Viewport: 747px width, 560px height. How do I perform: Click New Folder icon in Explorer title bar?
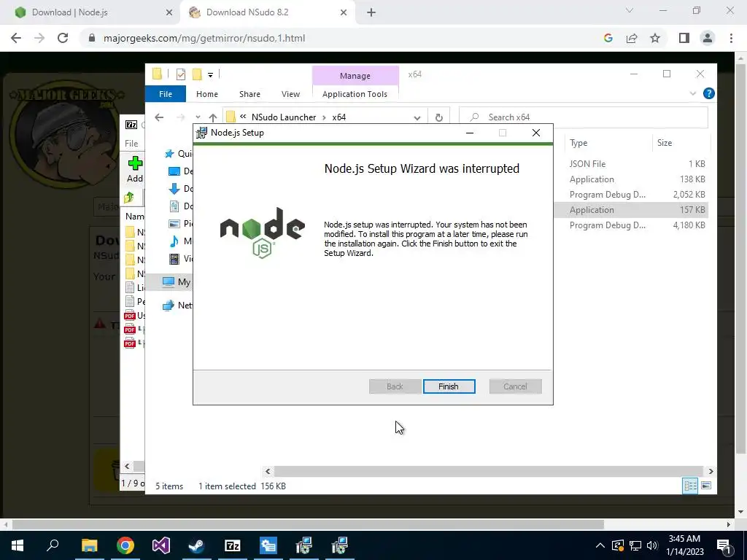click(x=197, y=74)
